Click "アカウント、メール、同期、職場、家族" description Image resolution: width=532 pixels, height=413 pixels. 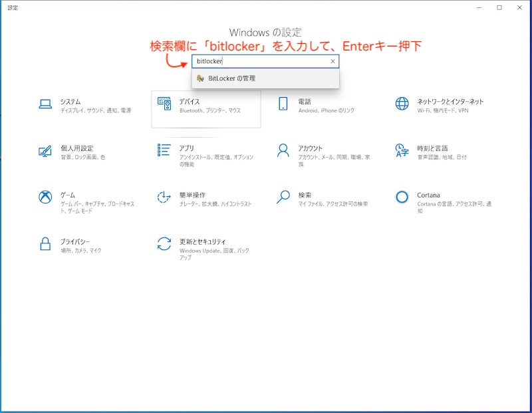[334, 160]
